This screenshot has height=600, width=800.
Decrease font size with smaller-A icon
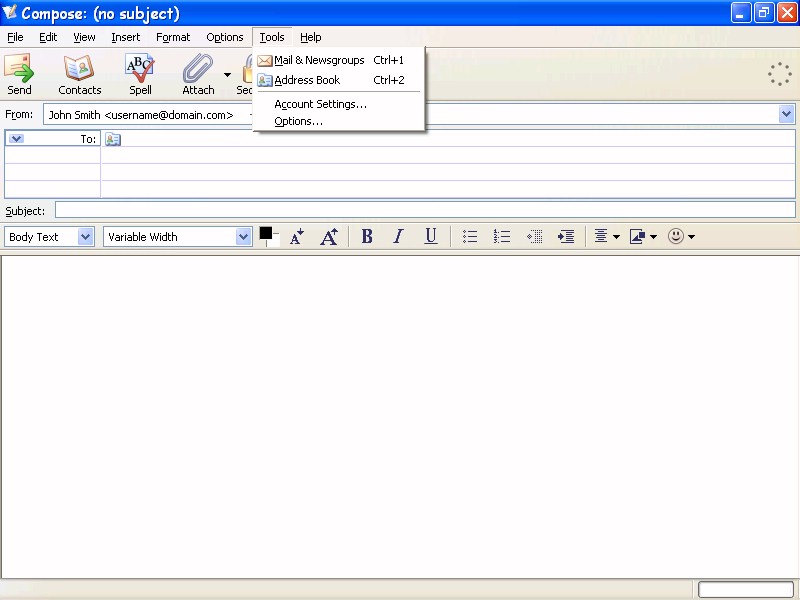coord(296,236)
